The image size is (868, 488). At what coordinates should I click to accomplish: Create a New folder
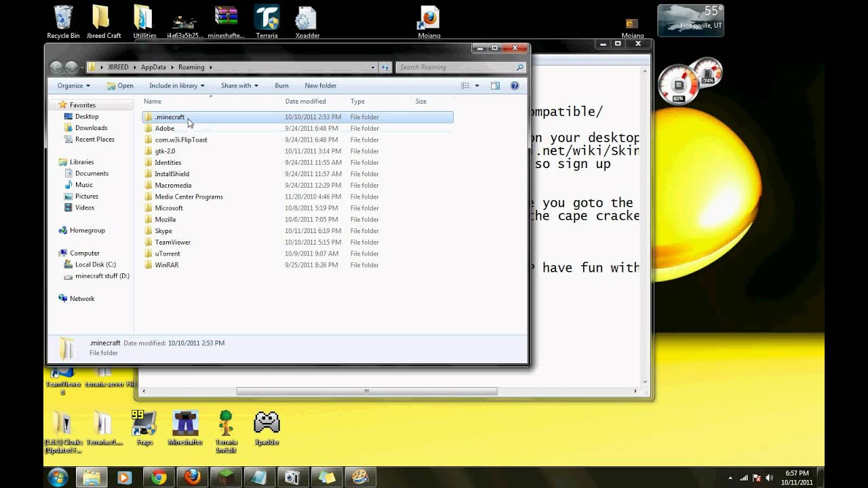320,85
